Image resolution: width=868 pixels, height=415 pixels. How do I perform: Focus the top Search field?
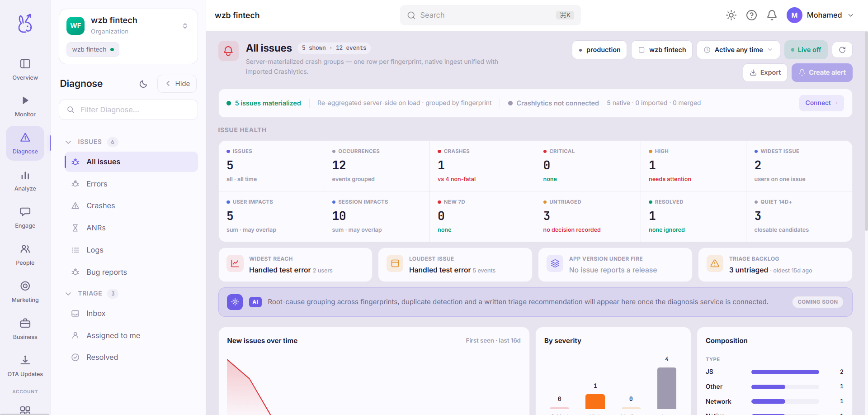point(490,15)
